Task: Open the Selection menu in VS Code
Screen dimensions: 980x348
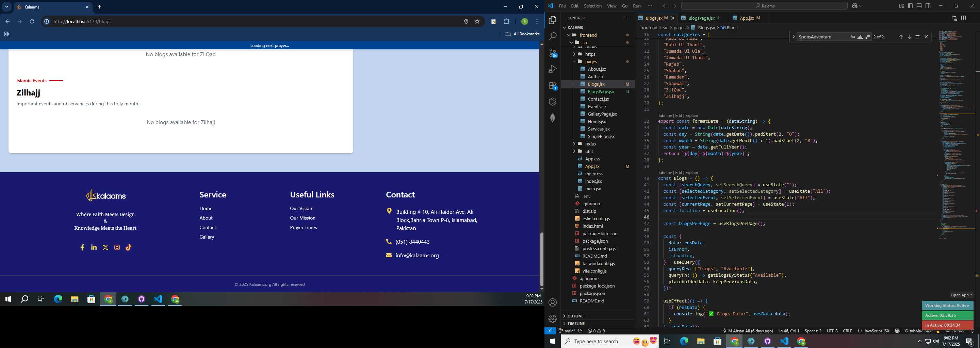Action: tap(593, 6)
